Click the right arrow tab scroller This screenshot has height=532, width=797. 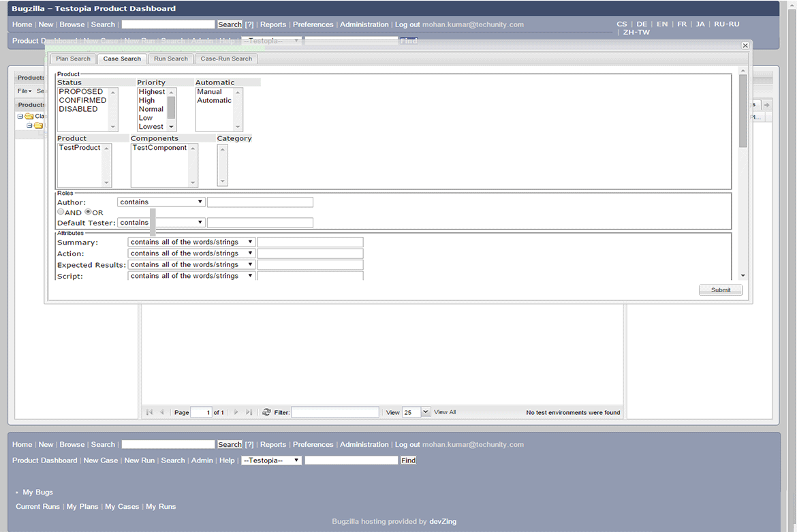766,105
